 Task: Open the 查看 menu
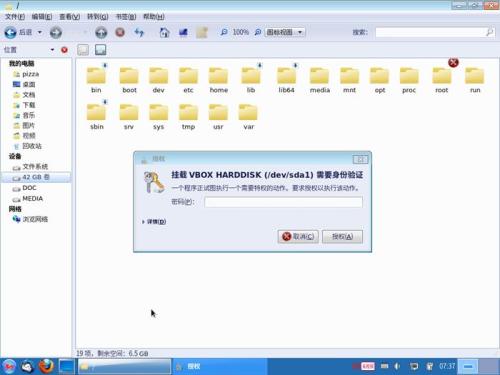coord(69,17)
